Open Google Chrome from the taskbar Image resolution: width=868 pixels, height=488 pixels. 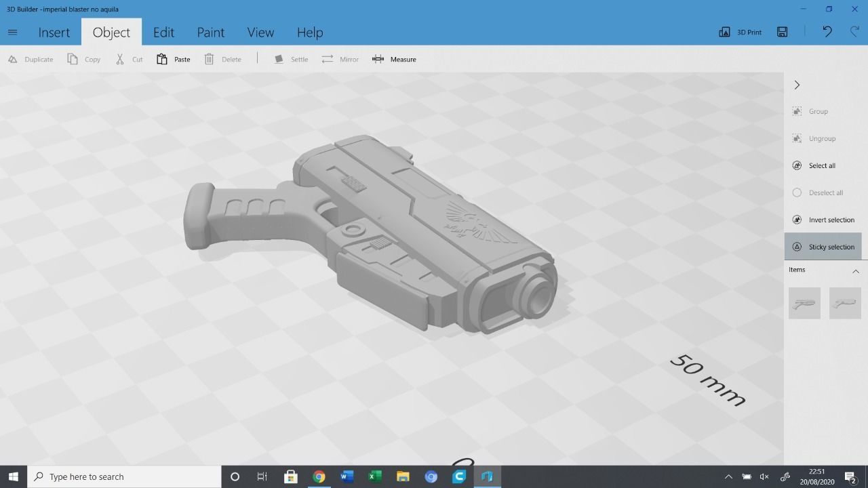point(319,476)
